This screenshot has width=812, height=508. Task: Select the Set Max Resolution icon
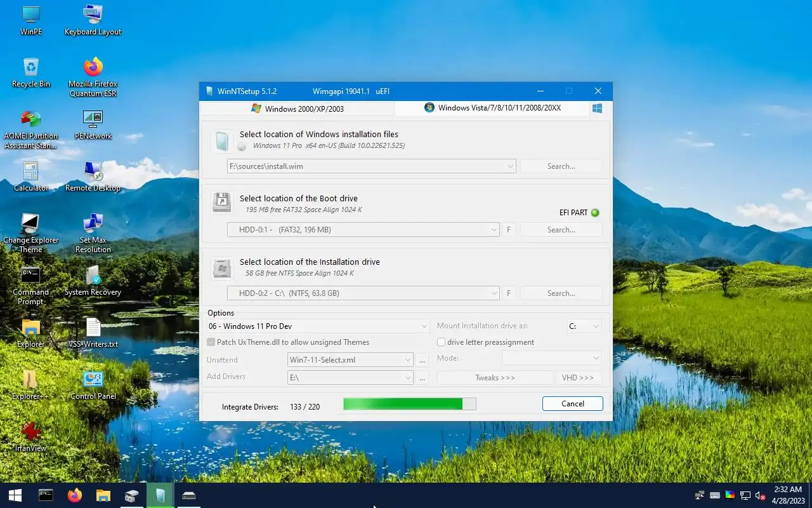[93, 233]
